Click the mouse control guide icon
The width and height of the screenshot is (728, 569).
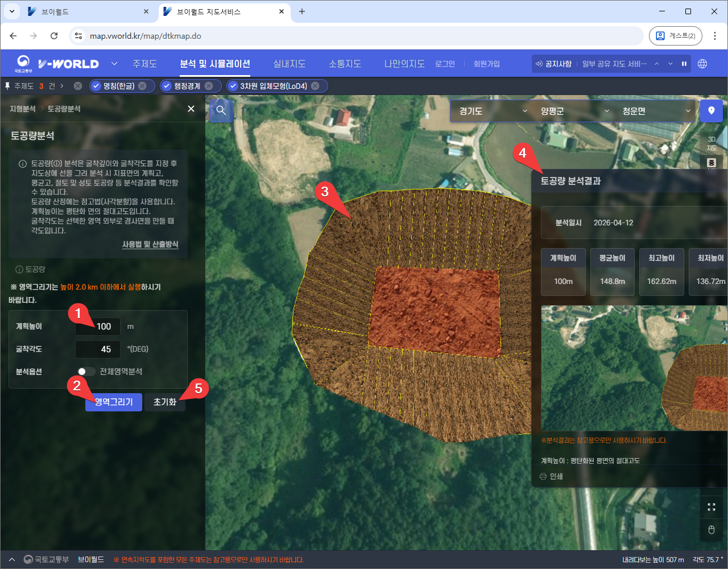pyautogui.click(x=711, y=530)
